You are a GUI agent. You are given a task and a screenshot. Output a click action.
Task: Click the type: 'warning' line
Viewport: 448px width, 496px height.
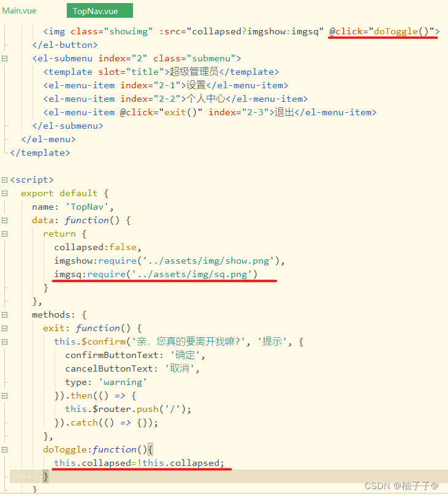pos(106,382)
